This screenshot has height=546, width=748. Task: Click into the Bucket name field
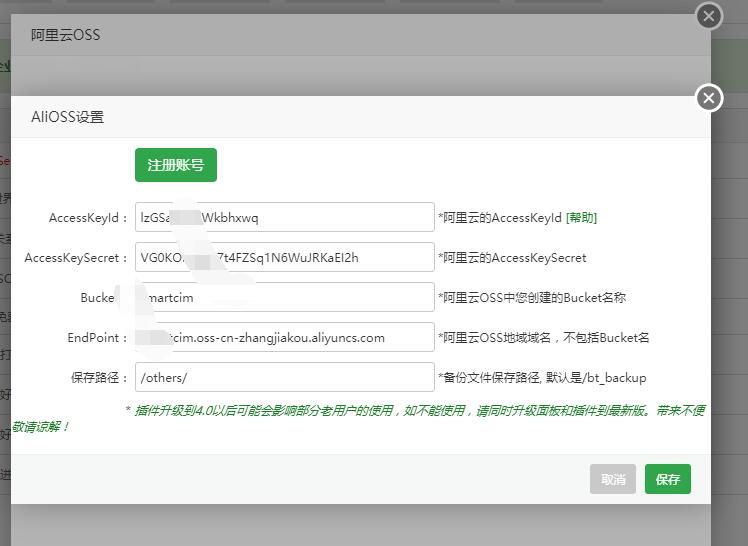click(284, 298)
